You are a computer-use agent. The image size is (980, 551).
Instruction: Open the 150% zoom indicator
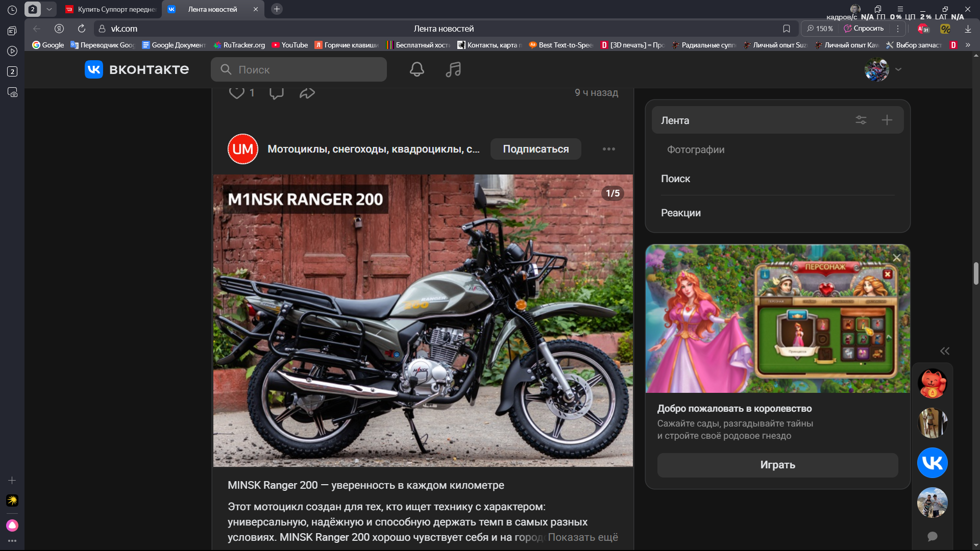(x=820, y=29)
